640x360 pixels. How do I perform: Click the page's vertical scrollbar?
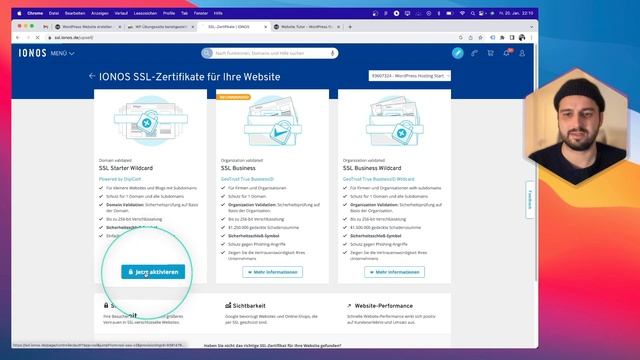(536, 163)
